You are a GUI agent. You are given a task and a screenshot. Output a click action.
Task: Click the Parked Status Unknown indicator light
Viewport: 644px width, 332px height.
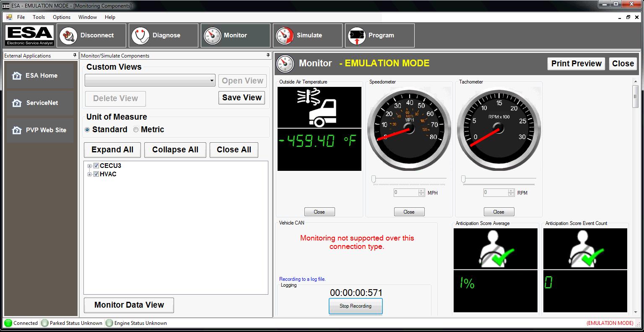[x=45, y=323]
